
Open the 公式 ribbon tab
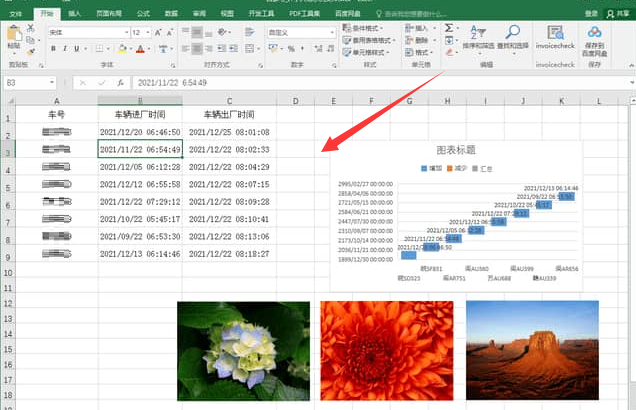[x=143, y=14]
